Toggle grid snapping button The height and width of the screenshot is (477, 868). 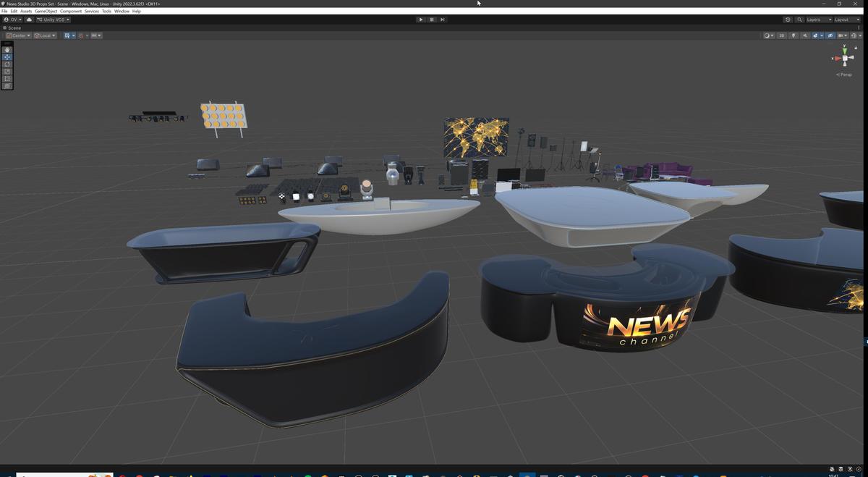pyautogui.click(x=67, y=35)
